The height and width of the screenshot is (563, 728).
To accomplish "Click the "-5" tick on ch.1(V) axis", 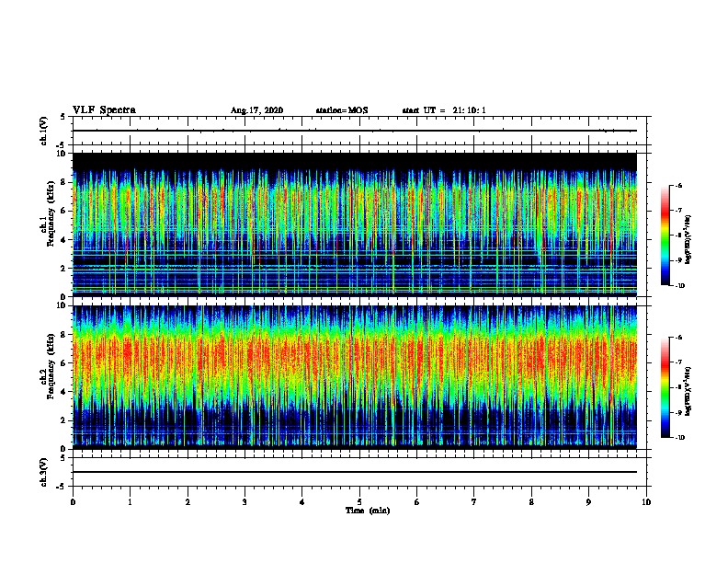I will [62, 145].
